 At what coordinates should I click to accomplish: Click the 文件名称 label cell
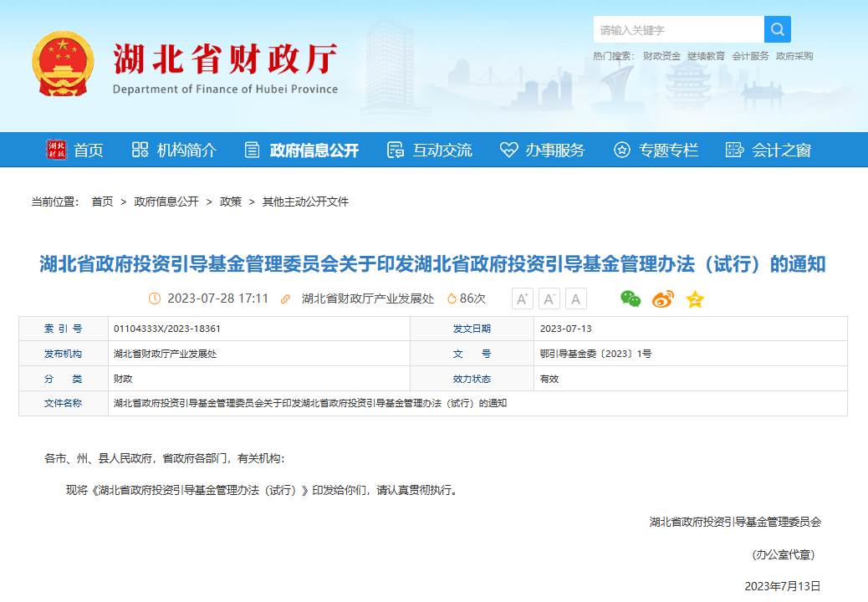(x=63, y=403)
